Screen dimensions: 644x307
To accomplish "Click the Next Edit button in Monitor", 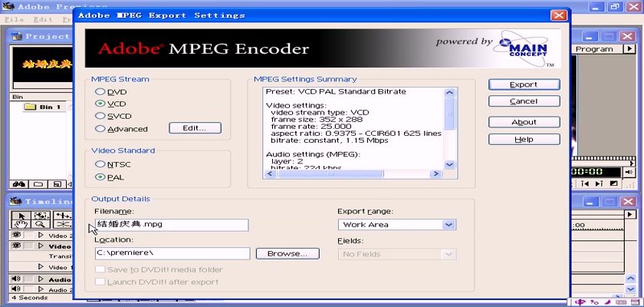I will pyautogui.click(x=599, y=183).
